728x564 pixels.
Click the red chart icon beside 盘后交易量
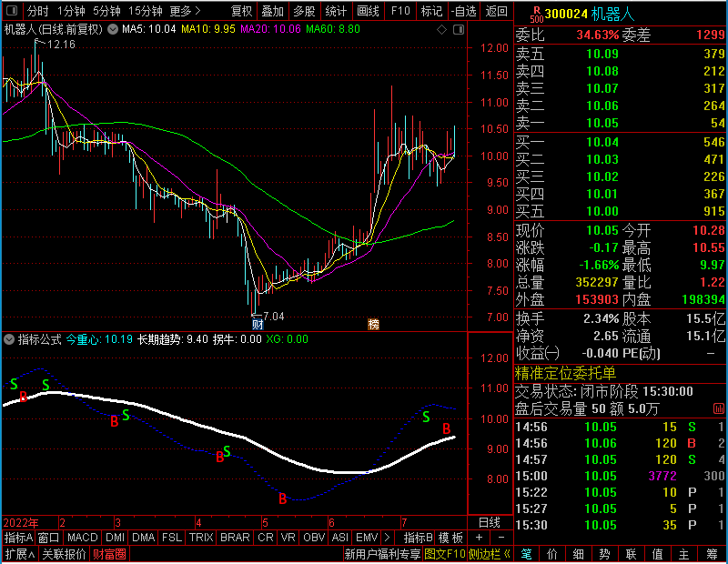point(719,408)
